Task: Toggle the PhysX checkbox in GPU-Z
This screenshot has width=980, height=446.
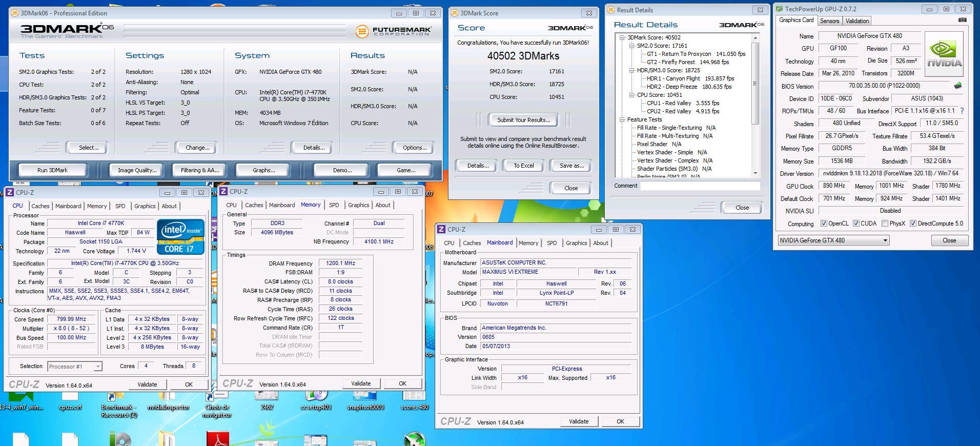Action: 885,224
